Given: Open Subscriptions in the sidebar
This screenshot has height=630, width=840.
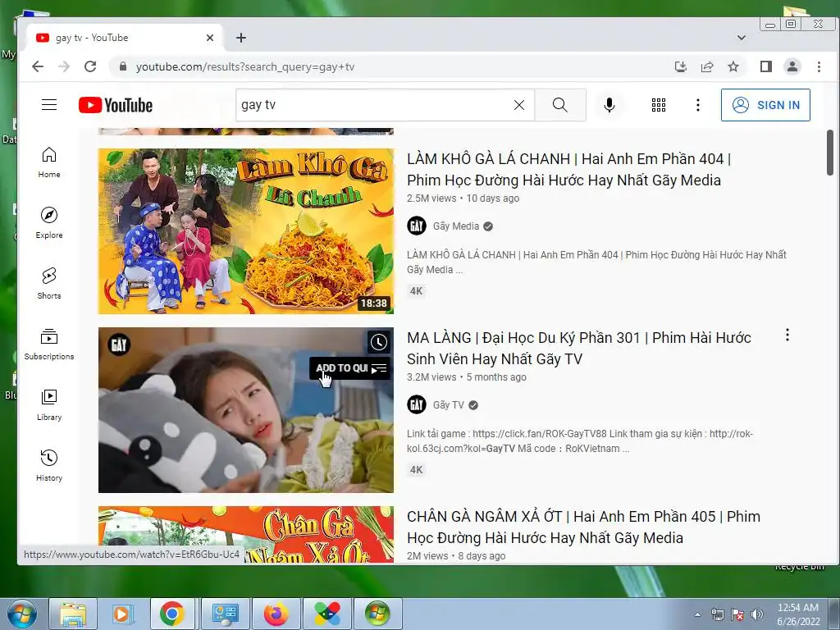Looking at the screenshot, I should 49,344.
